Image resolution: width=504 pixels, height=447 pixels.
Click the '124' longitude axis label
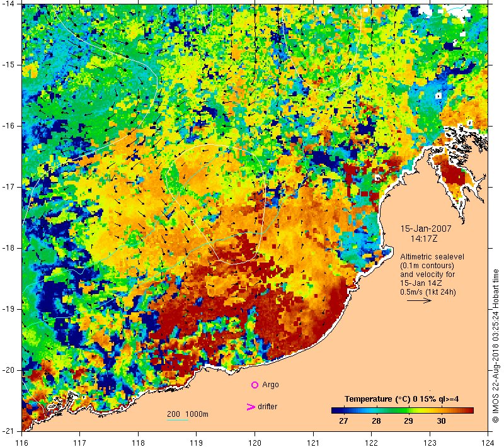pos(488,443)
